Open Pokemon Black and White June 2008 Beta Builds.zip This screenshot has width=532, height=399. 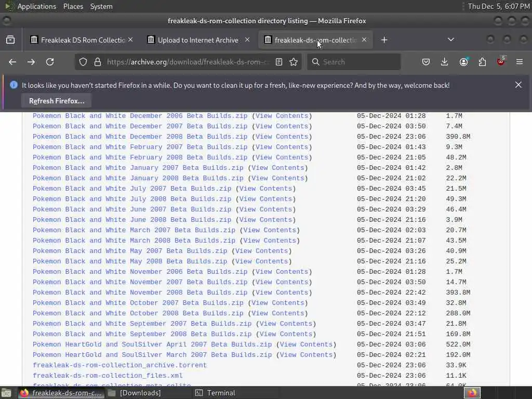tap(132, 220)
